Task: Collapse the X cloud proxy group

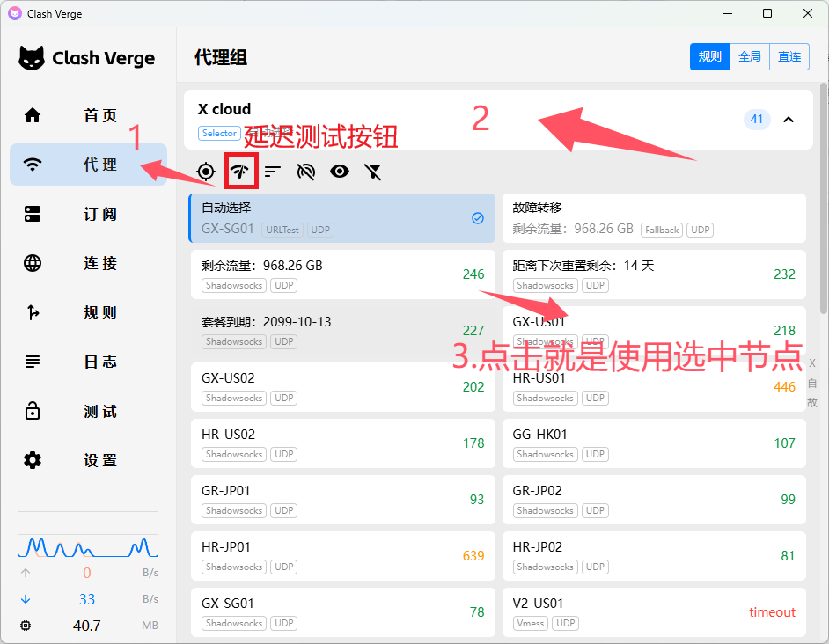Action: [789, 120]
